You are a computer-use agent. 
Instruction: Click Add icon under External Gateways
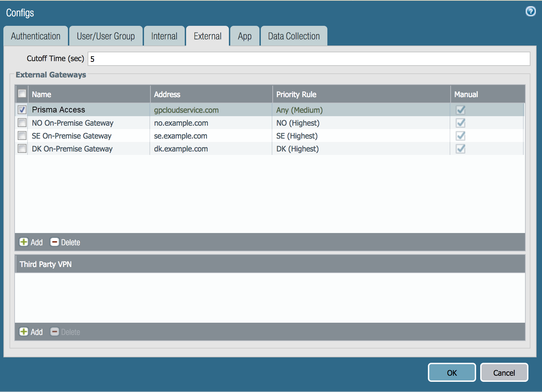click(24, 242)
